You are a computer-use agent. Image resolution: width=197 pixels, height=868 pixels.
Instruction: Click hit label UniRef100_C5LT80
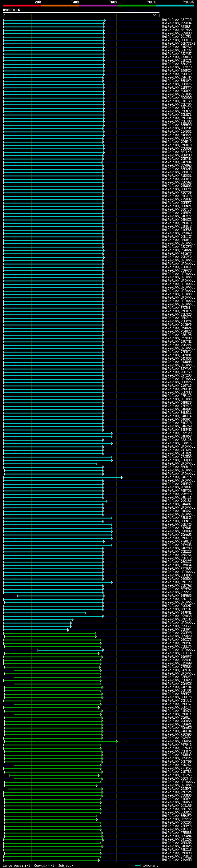[177, 104]
